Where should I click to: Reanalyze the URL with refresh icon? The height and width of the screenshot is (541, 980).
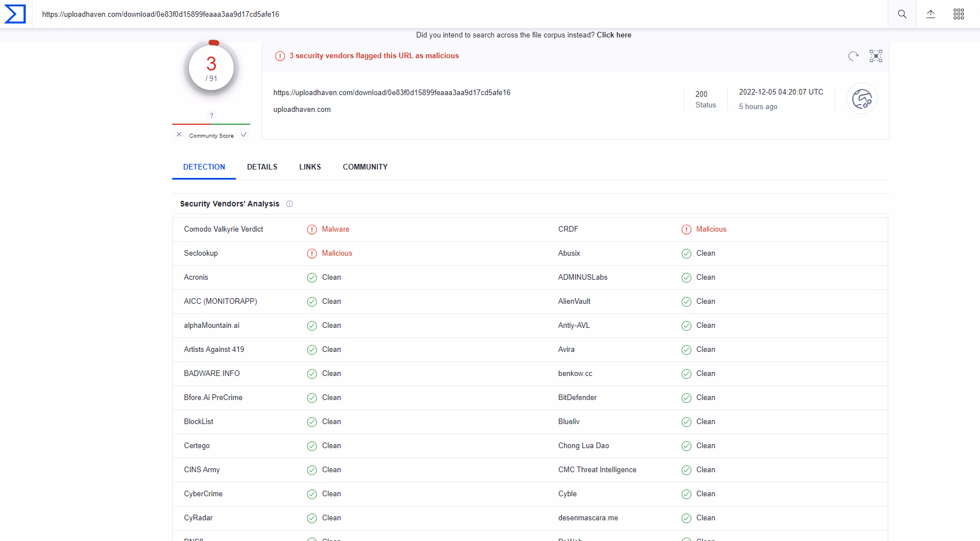[x=853, y=56]
